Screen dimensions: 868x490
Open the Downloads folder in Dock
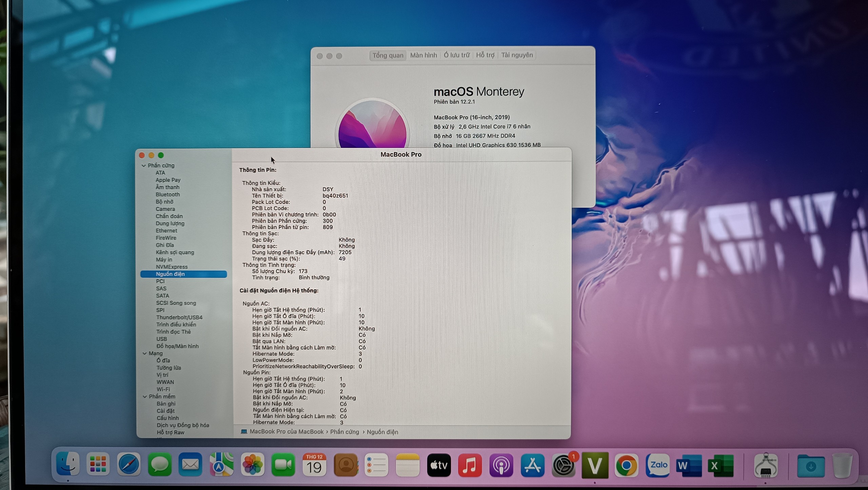click(810, 466)
